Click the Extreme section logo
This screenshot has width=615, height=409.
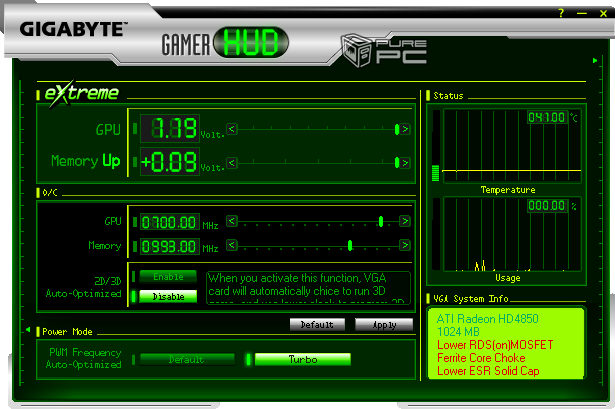81,93
